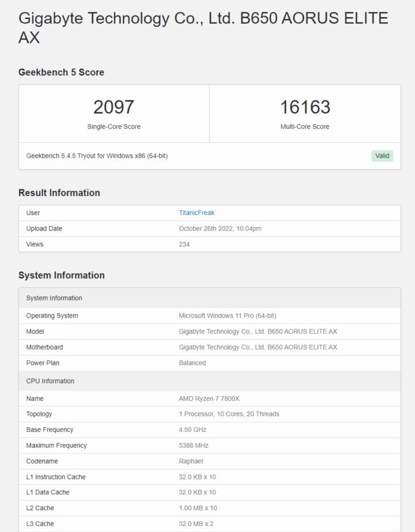The width and height of the screenshot is (415, 532).
Task: Click the CPU Information table header row
Action: coord(210,381)
